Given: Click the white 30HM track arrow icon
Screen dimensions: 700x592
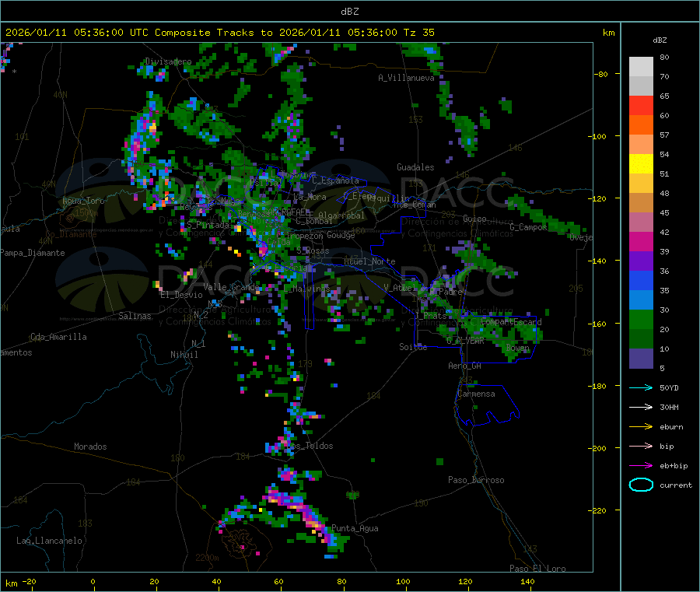Looking at the screenshot, I should point(641,407).
